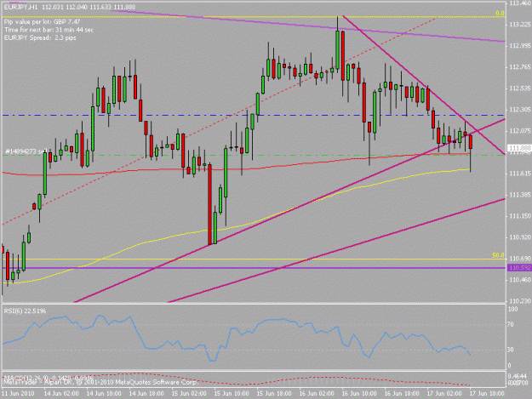Click the 111.615 price scale value
The width and height of the screenshot is (532, 399).
[x=519, y=174]
